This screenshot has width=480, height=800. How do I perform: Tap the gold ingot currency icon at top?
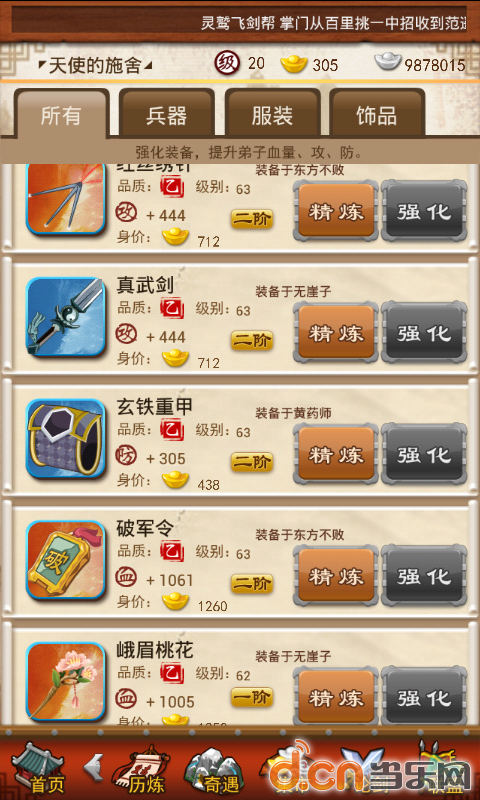294,64
